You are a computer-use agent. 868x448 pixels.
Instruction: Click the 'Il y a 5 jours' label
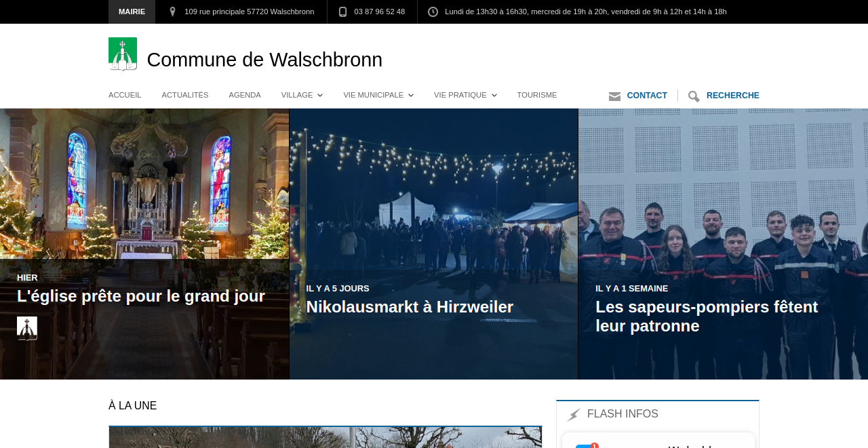[x=338, y=289]
